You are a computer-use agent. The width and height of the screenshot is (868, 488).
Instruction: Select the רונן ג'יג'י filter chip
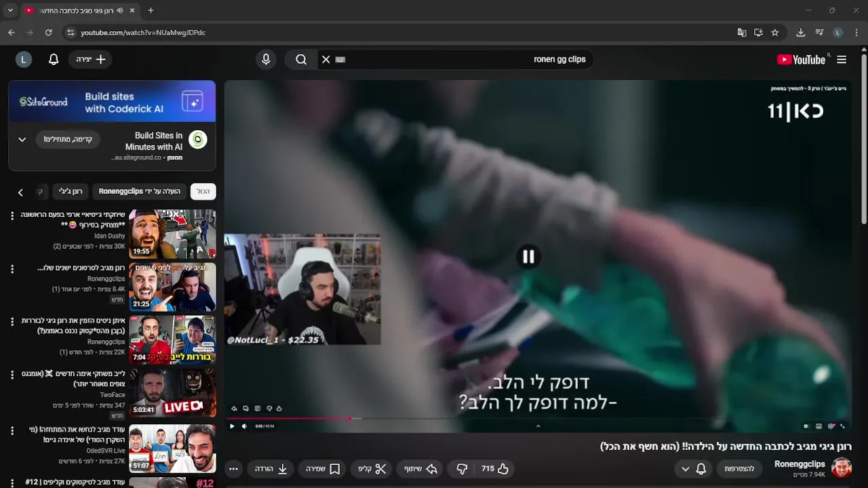(x=71, y=192)
